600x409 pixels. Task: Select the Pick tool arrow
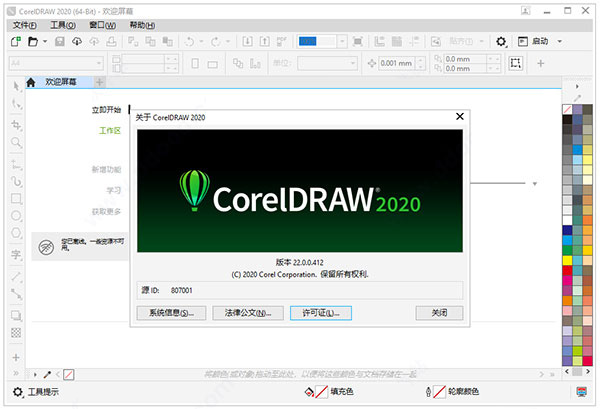[x=16, y=86]
